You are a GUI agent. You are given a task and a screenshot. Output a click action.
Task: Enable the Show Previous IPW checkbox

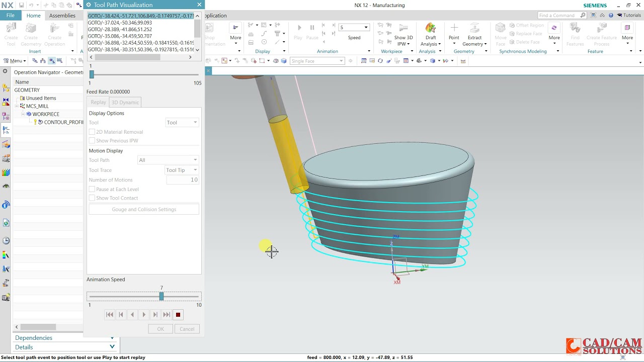pos(92,141)
